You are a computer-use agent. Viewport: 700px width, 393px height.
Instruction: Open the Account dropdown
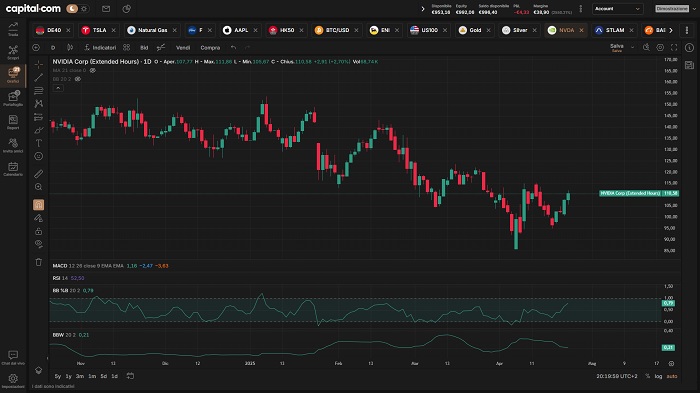pos(618,8)
